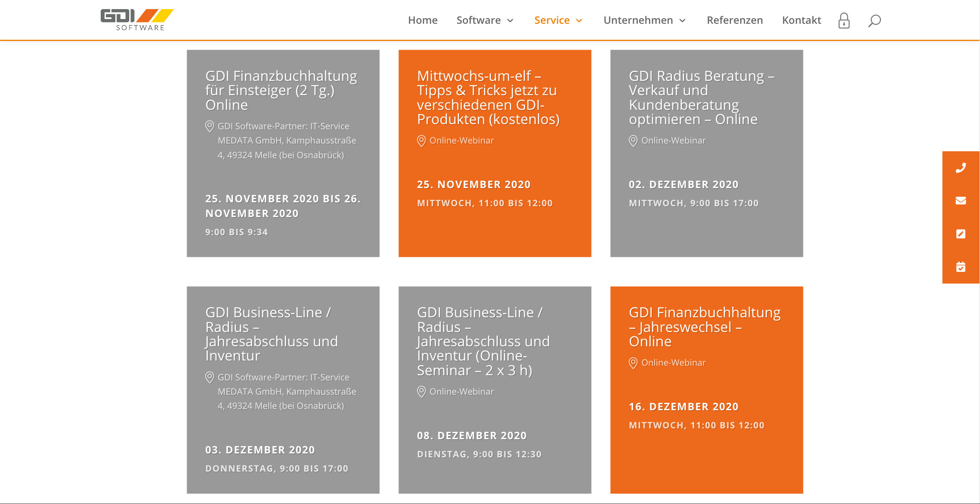Click time 'Donnerstag, 9:00 bis 17:00'
This screenshot has height=504, width=980.
click(x=277, y=469)
